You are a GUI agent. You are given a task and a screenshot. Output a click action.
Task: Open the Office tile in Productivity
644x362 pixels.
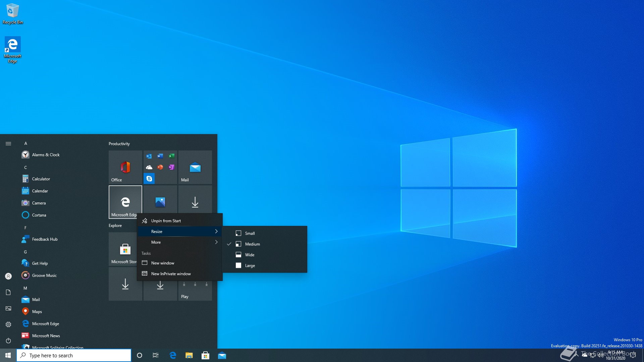coord(125,167)
